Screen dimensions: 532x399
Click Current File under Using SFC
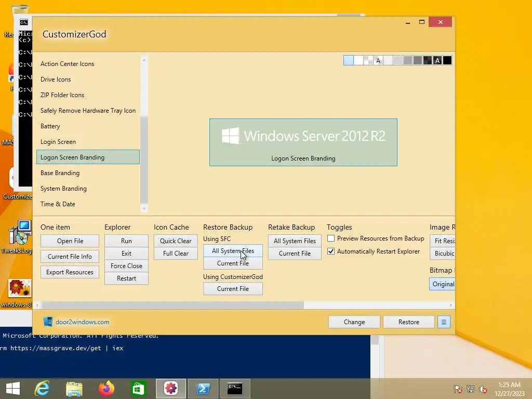[233, 263]
